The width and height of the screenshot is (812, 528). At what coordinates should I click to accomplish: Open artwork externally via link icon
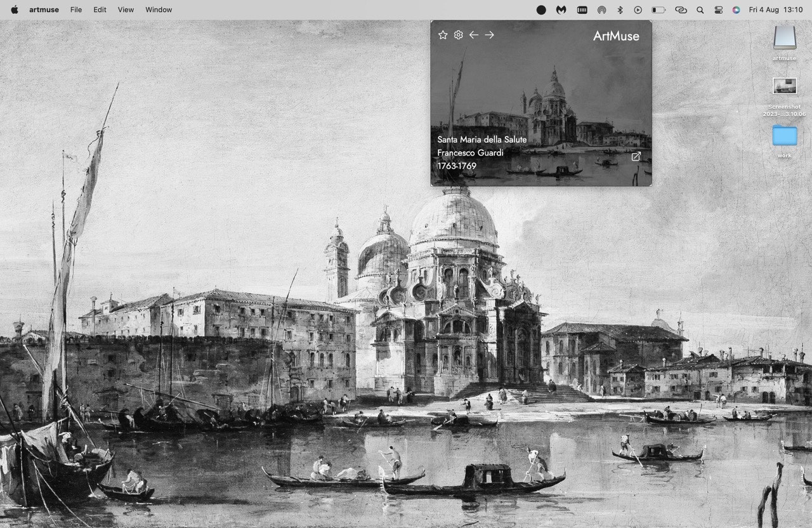tap(636, 156)
